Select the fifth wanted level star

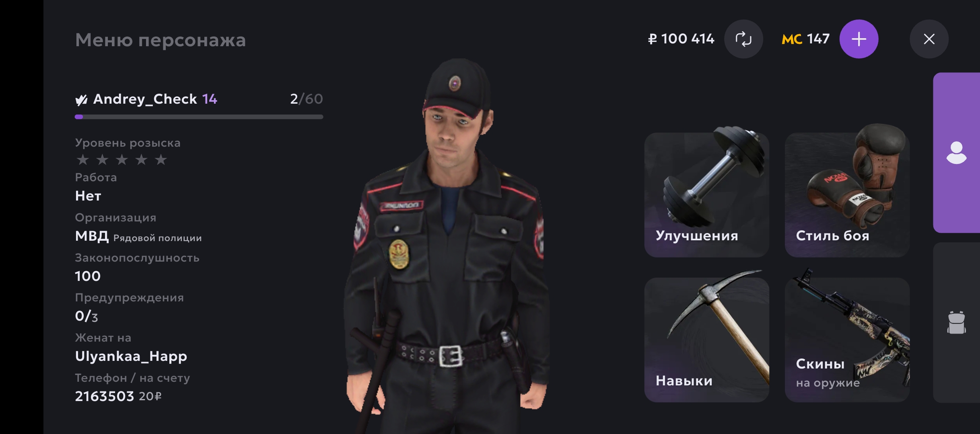tap(161, 160)
